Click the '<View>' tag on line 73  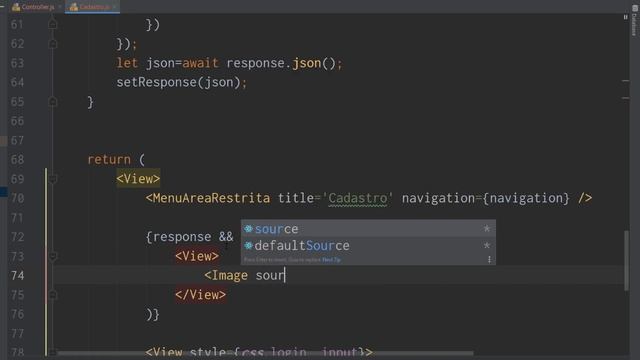click(197, 256)
